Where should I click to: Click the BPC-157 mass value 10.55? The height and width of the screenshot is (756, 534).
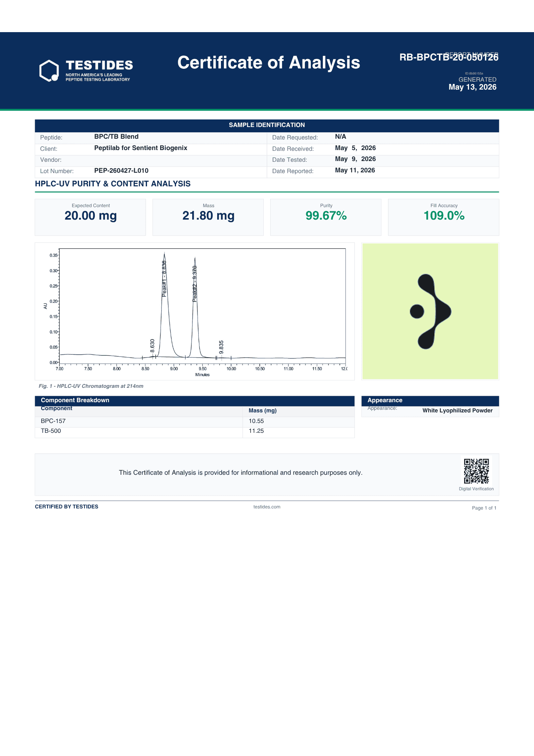tap(256, 421)
